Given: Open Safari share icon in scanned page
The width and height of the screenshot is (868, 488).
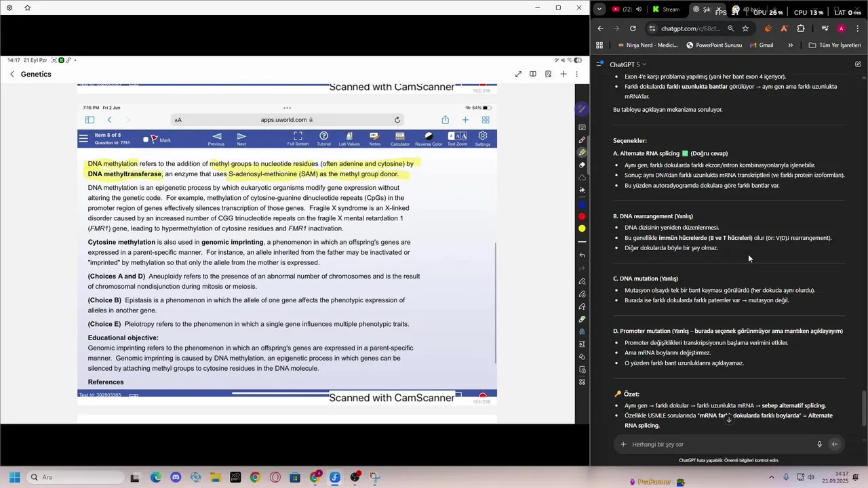Looking at the screenshot, I should pyautogui.click(x=445, y=120).
